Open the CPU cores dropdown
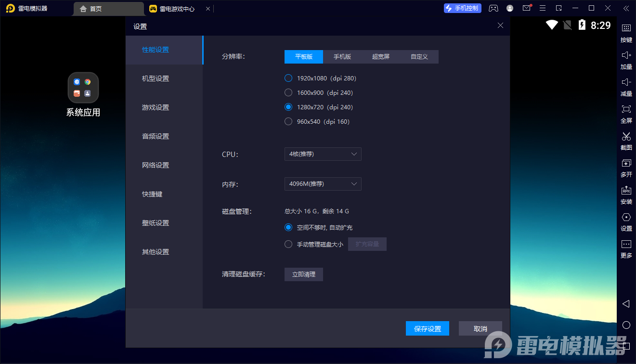The width and height of the screenshot is (636, 364). [x=323, y=154]
